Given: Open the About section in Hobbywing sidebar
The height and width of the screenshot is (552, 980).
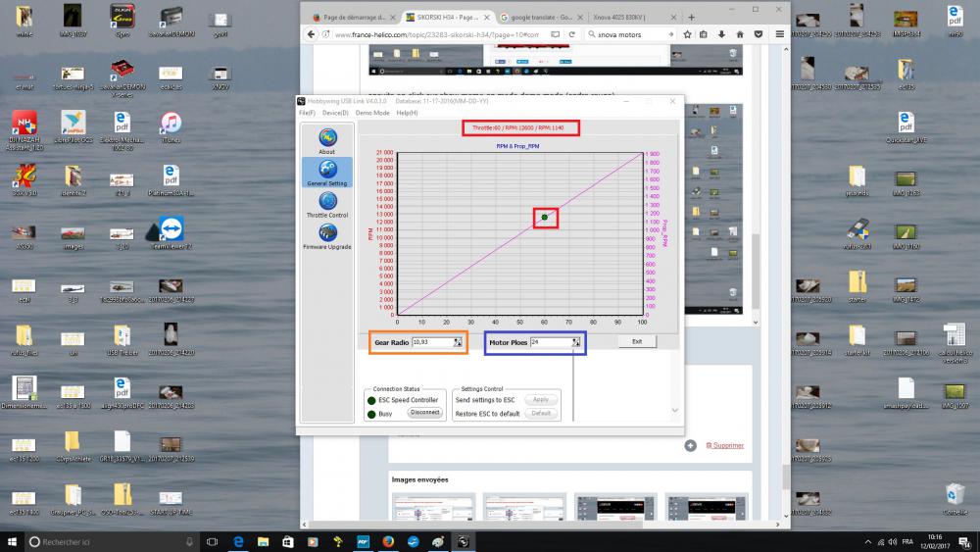Looking at the screenshot, I should click(x=327, y=141).
